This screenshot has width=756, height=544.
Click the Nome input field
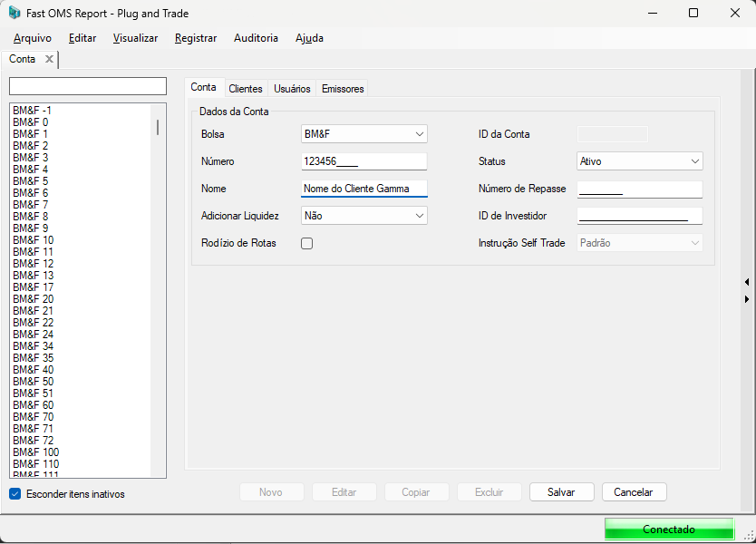[364, 189]
